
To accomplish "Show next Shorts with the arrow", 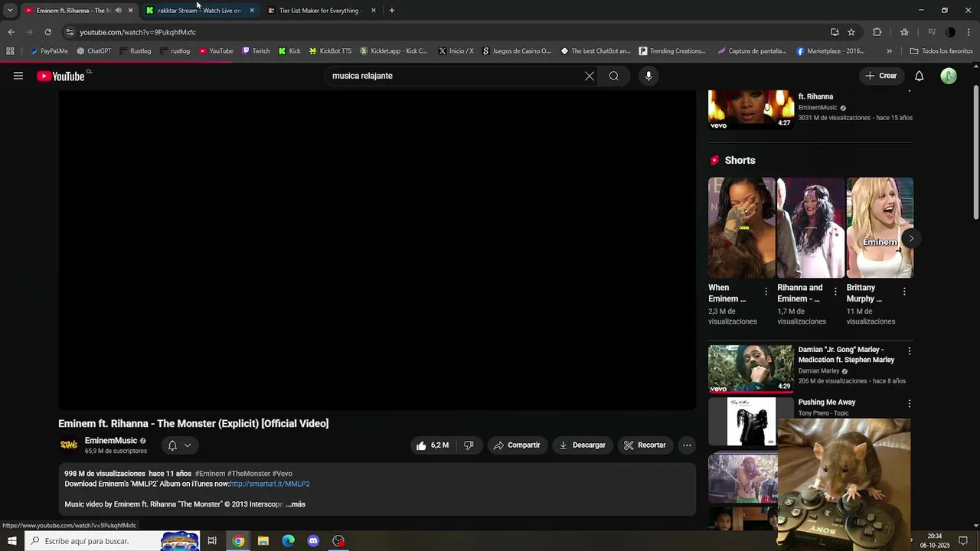I will pos(910,239).
